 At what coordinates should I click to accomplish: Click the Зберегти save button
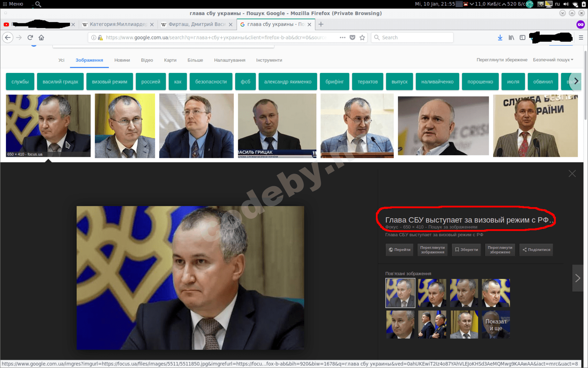coord(466,250)
